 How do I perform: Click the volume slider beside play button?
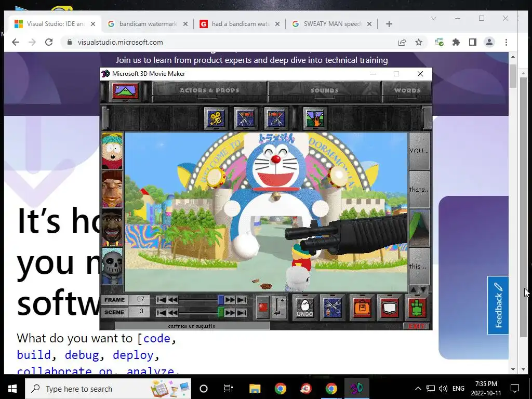pyautogui.click(x=279, y=308)
